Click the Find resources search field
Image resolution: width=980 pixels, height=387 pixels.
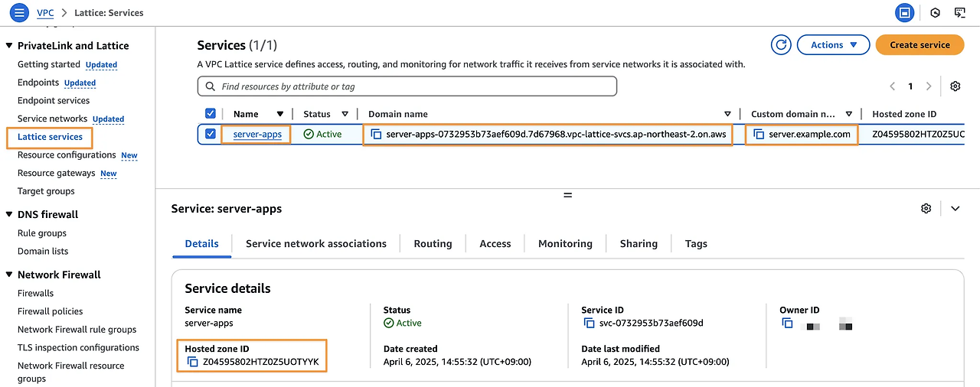407,86
